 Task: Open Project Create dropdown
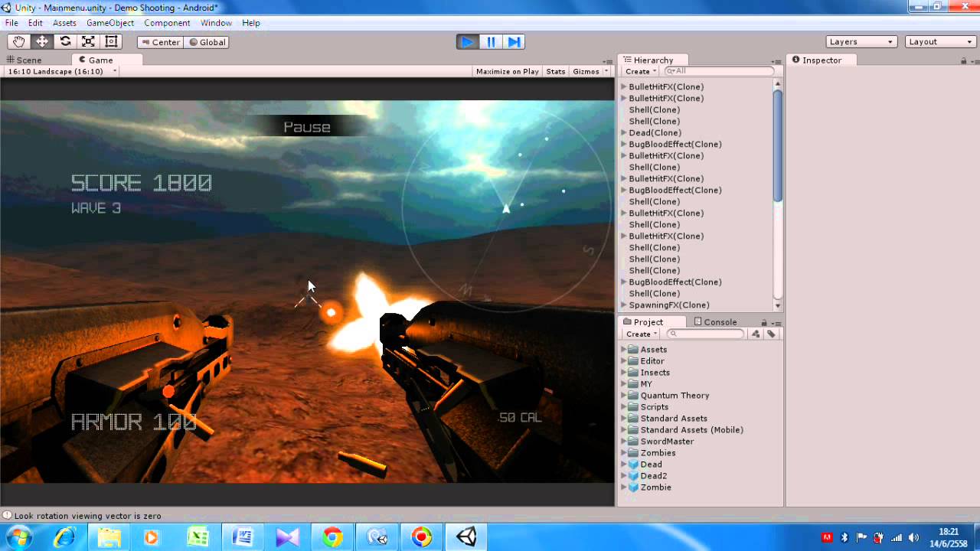coord(641,334)
